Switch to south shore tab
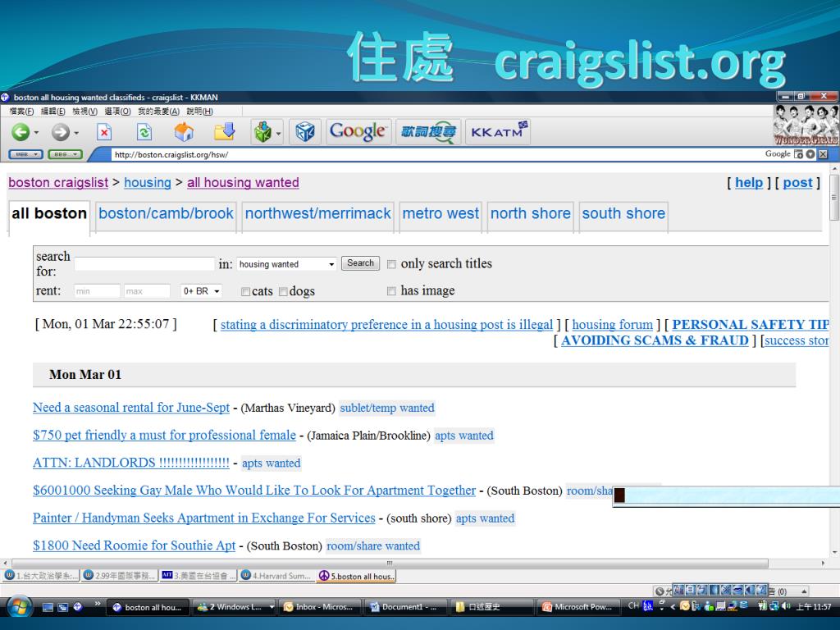This screenshot has width=840, height=630. [623, 214]
